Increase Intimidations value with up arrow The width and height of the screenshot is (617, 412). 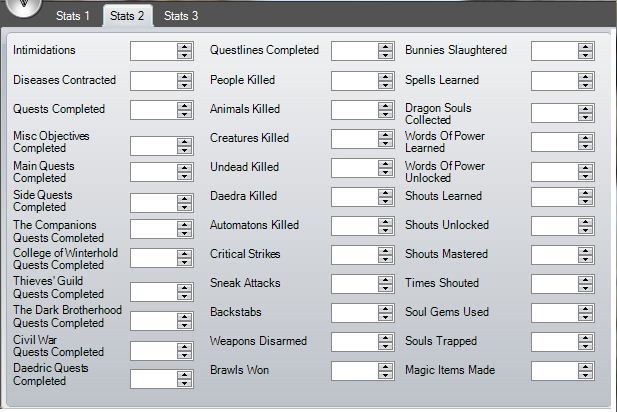coord(184,47)
